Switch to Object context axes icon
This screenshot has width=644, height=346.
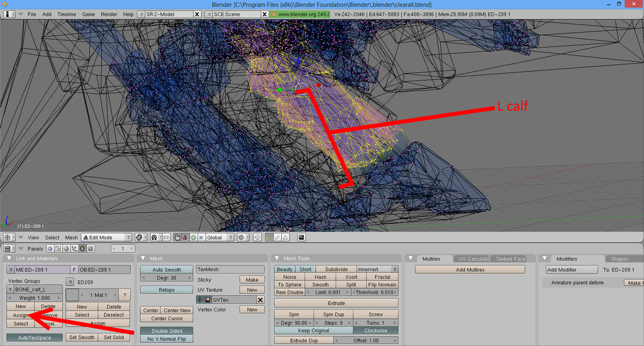74,248
